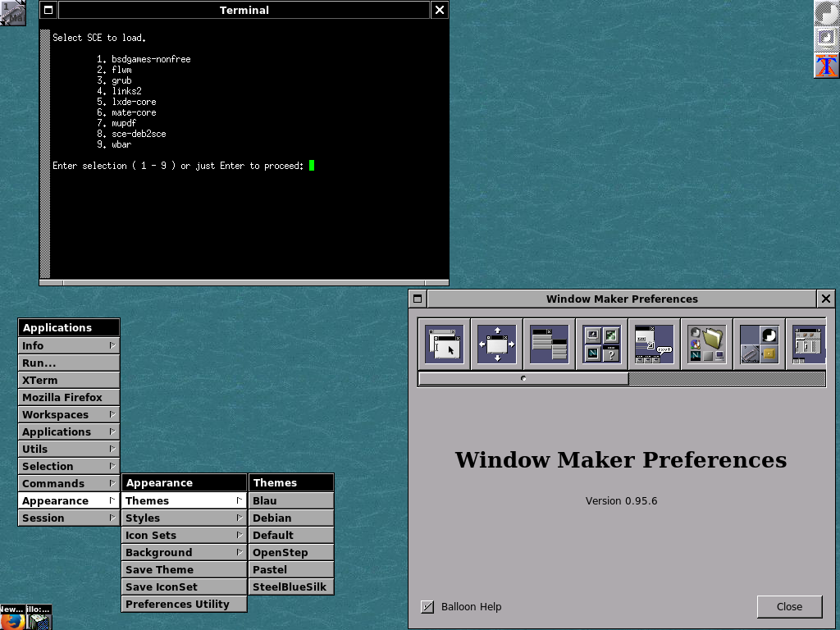Open Window Focus preferences icon
The image size is (840, 630).
coord(444,344)
